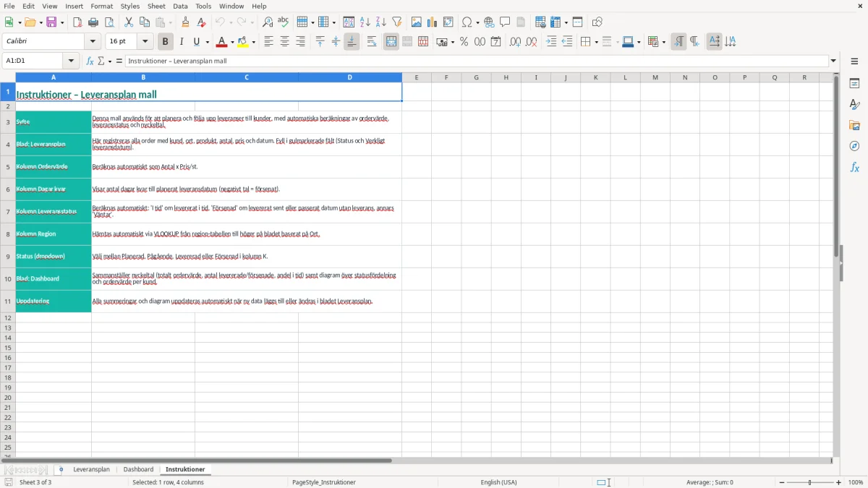Expand background color dropdown arrow
This screenshot has height=488, width=868.
pos(253,42)
